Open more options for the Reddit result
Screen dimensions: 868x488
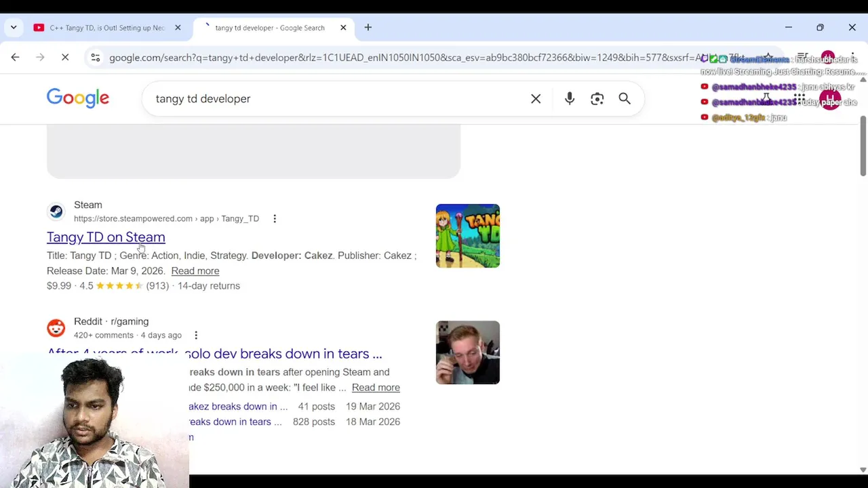click(x=196, y=335)
